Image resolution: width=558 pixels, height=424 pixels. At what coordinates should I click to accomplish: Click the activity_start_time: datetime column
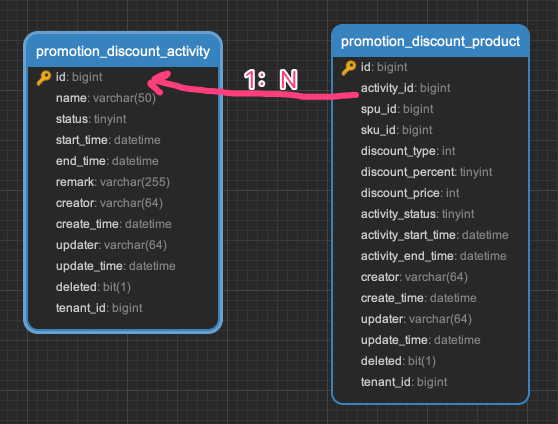coord(435,235)
